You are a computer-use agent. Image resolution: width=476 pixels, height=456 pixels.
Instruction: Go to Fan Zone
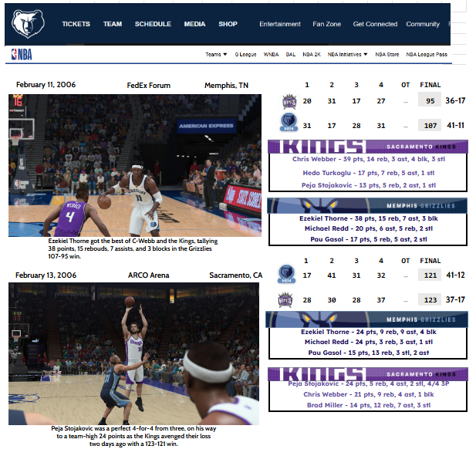point(326,24)
